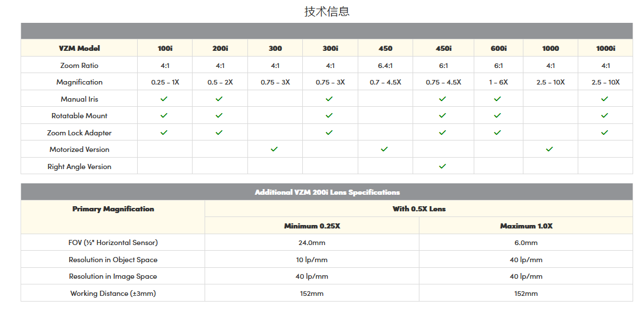644x309 pixels.
Task: Click the Working Distance (±3mm) row label
Action: [x=113, y=294]
